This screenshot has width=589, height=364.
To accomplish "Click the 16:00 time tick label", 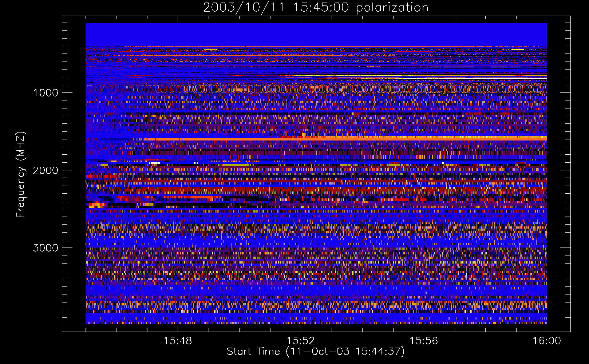I will [547, 341].
